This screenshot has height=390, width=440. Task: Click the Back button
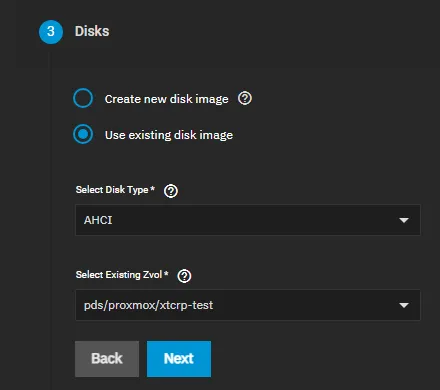107,359
